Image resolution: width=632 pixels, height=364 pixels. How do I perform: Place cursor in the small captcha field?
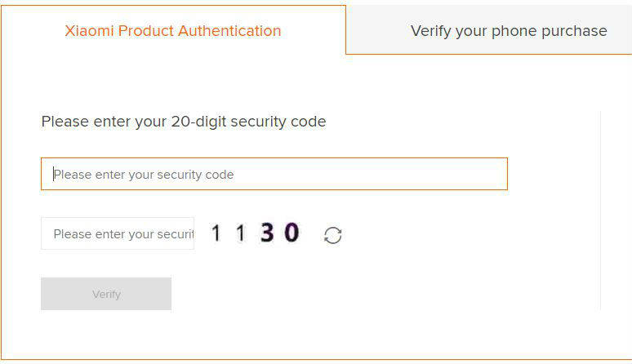pos(118,233)
